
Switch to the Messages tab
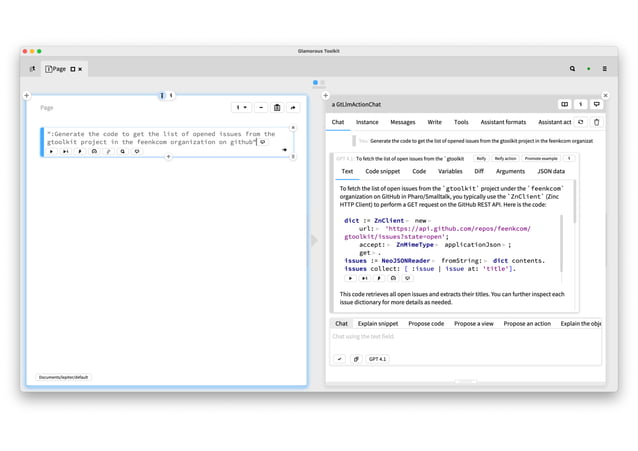pos(403,122)
